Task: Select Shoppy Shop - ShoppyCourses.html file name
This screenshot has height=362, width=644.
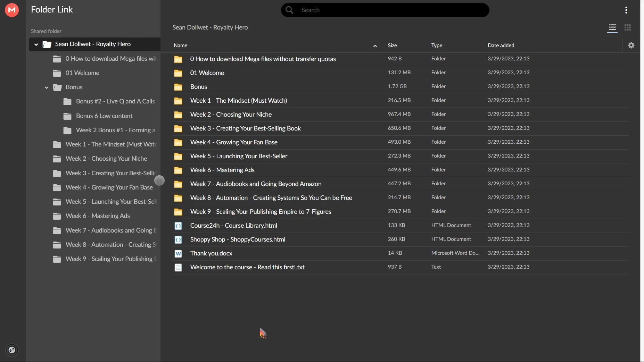Action: point(238,239)
